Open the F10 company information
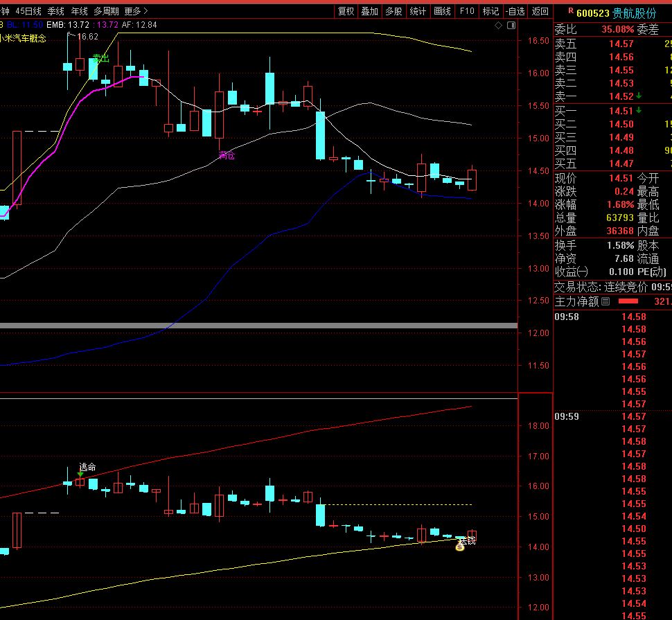The image size is (672, 620). (x=467, y=12)
